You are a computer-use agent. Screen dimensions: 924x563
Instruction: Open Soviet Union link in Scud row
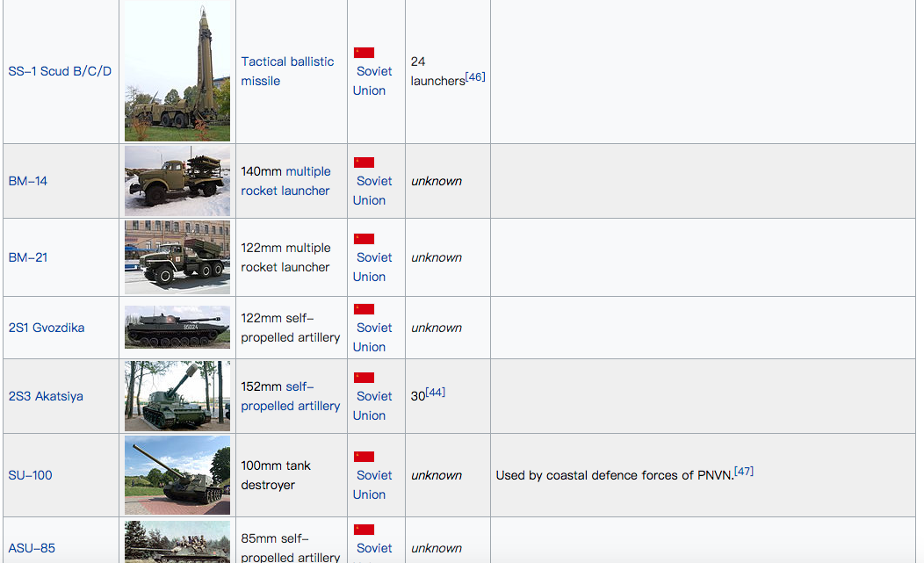tap(372, 81)
